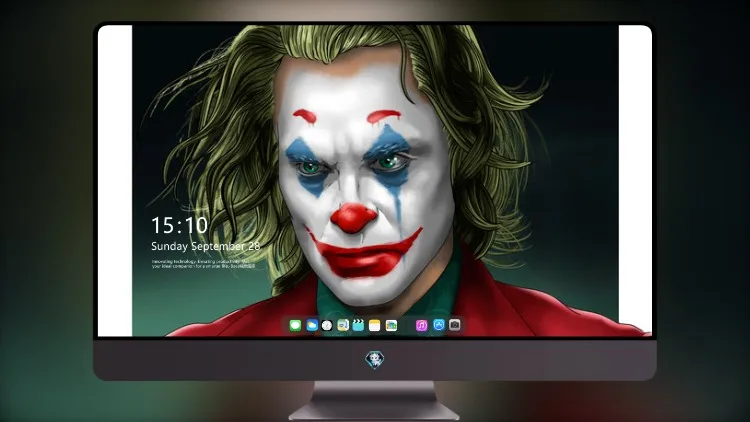Open the Weather app in the dock
Screen dimensions: 750x422
[x=312, y=326]
